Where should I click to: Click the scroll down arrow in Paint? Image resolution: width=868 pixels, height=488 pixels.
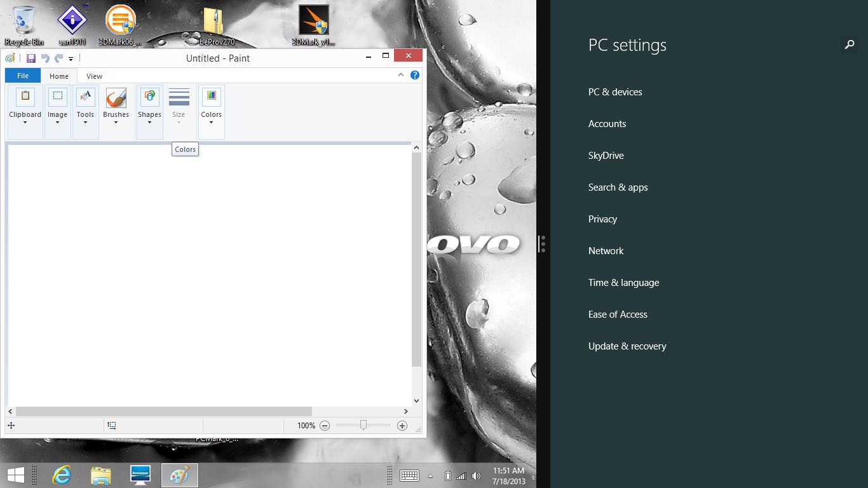pyautogui.click(x=416, y=401)
